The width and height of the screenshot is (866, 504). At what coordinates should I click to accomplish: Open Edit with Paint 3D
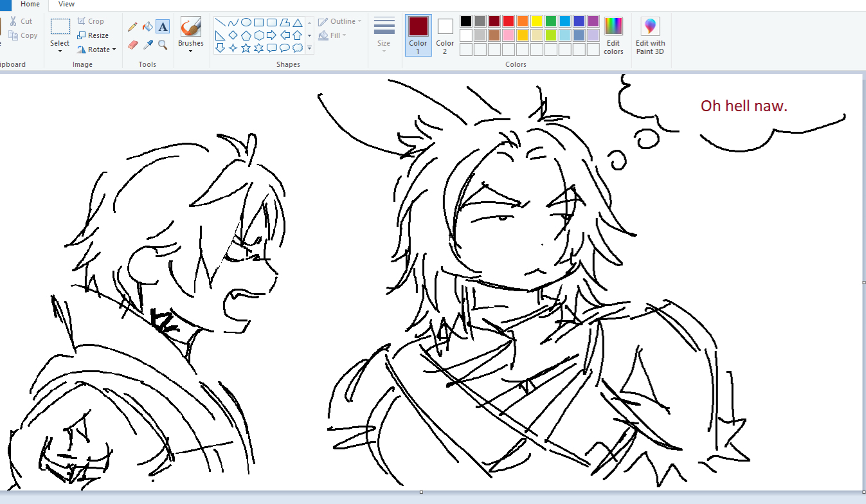pos(650,36)
